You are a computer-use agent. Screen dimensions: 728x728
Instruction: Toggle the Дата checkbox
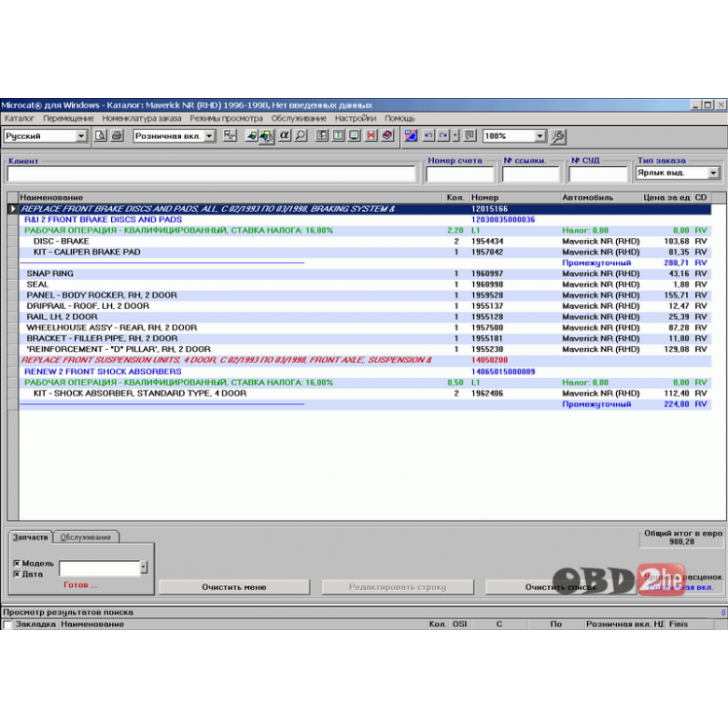click(x=17, y=574)
